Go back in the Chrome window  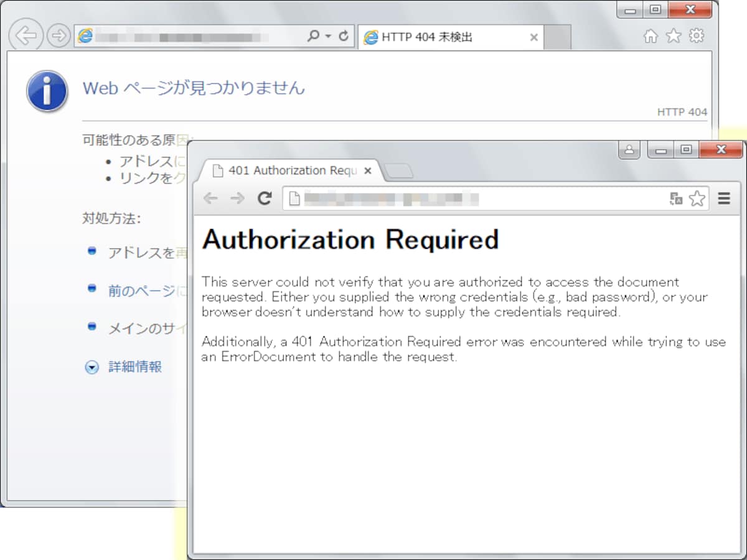[x=210, y=198]
